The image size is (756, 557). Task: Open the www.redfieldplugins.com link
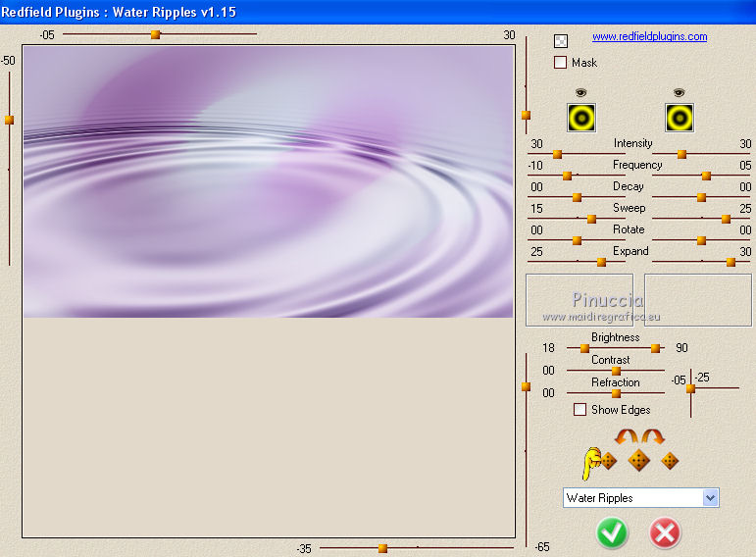(x=649, y=36)
